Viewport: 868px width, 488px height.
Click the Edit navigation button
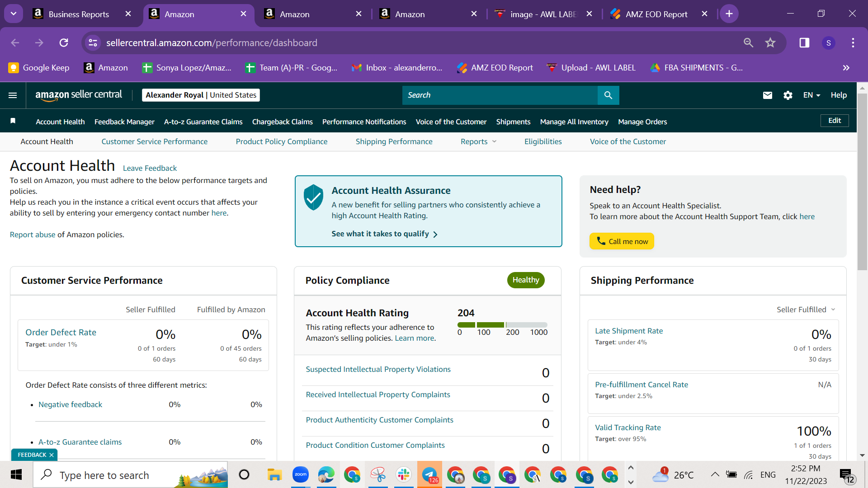(835, 121)
